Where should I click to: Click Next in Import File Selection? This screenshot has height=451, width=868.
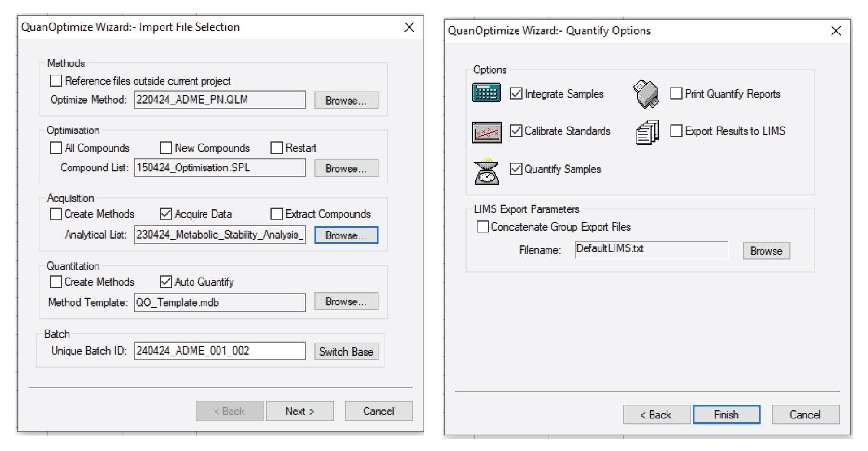300,411
